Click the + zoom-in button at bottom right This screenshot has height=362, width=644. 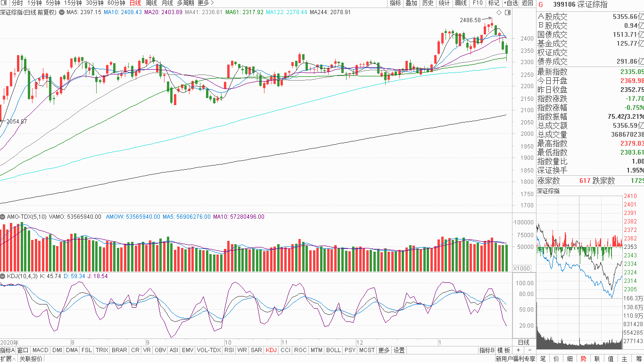518,350
